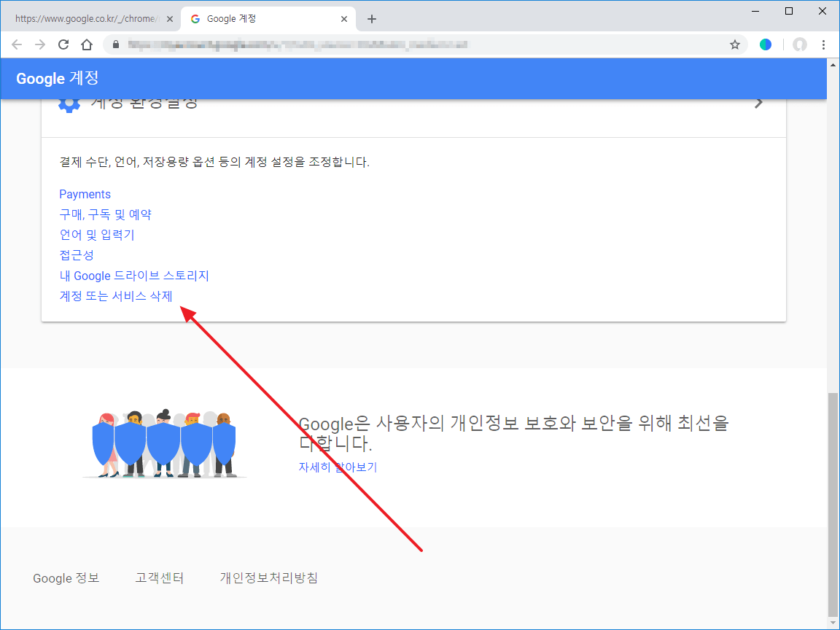Select 계정 또는 서비스 삭제 link

coord(116,296)
